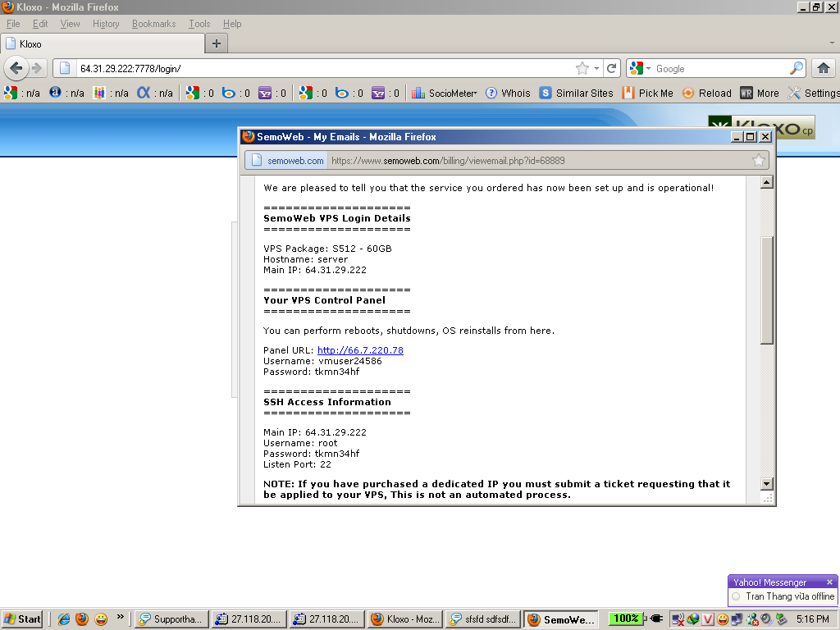Click the Hostname: server line
This screenshot has width=840, height=630.
click(305, 259)
